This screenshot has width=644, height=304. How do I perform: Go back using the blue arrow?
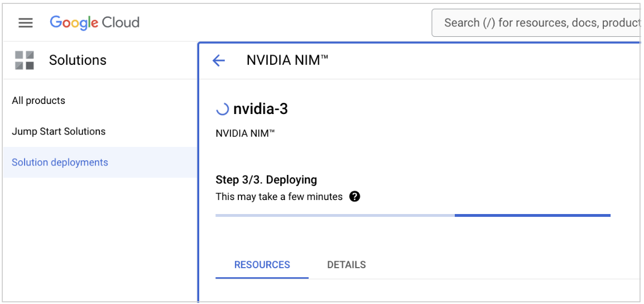219,61
